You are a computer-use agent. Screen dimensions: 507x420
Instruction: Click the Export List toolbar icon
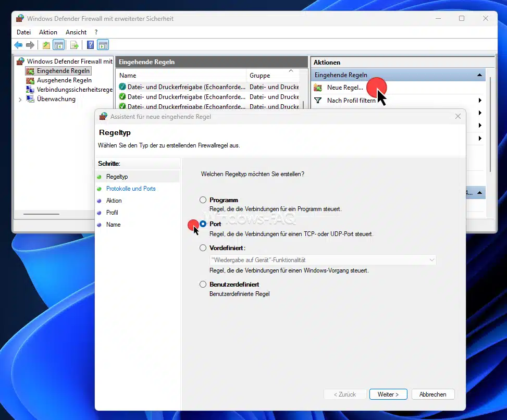[75, 45]
